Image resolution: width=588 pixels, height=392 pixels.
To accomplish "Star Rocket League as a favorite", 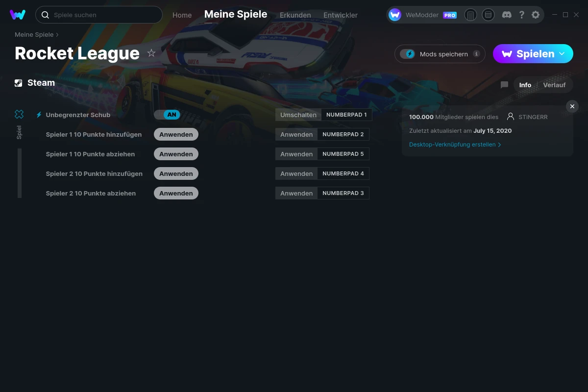I will 151,53.
